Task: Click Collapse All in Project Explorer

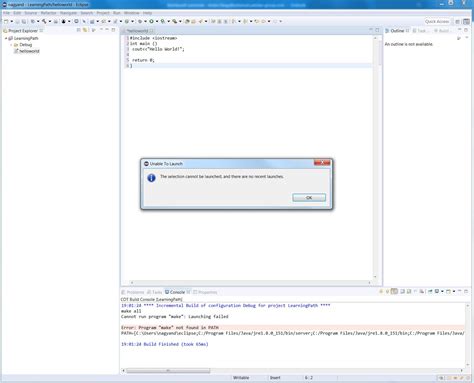Action: [79, 30]
